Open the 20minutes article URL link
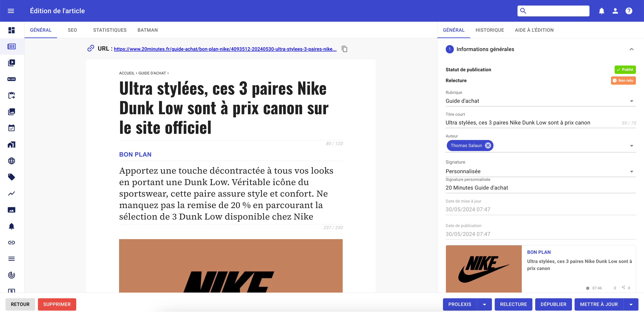 click(225, 49)
